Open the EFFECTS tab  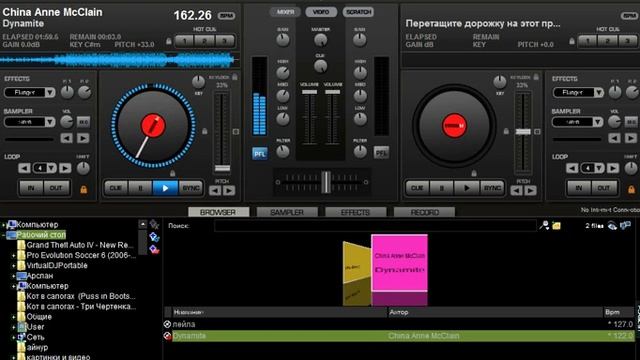[x=356, y=212]
